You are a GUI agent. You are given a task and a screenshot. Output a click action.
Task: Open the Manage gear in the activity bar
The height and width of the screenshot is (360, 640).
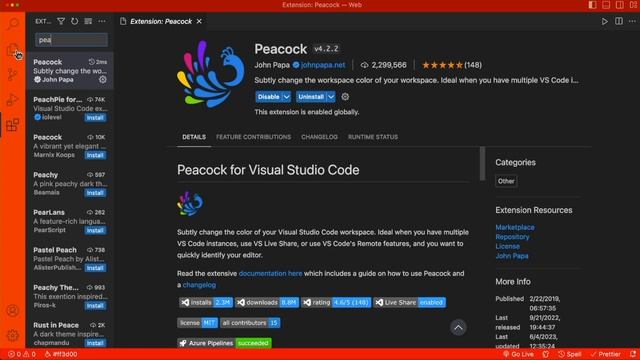[x=13, y=336]
